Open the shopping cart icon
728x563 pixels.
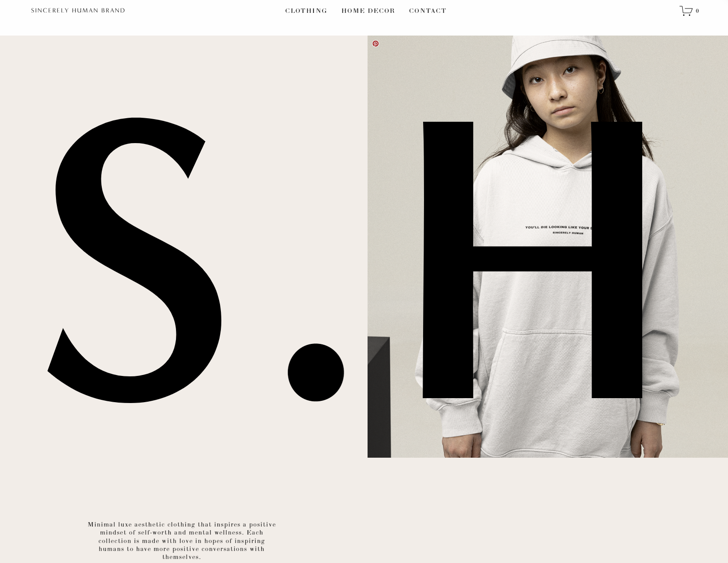point(686,11)
